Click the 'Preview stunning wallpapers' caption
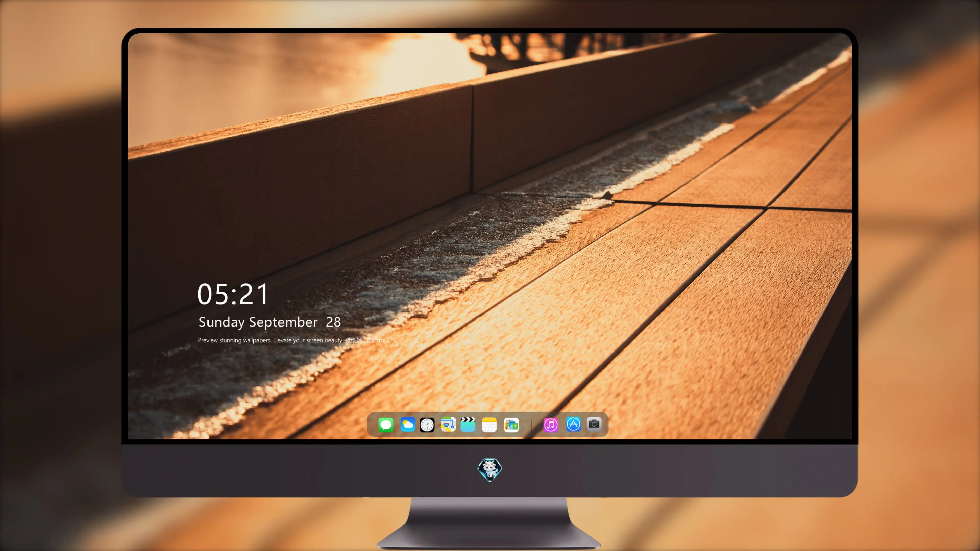 point(296,340)
